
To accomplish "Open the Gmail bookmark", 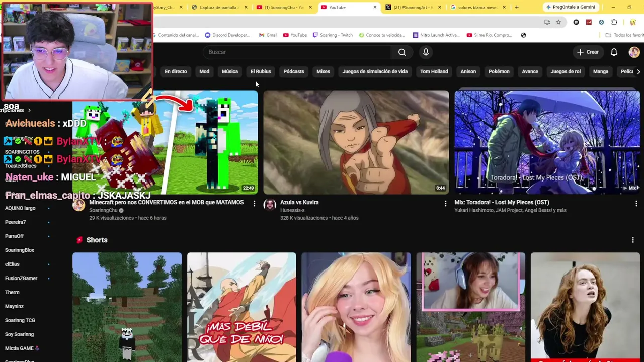I will click(268, 35).
